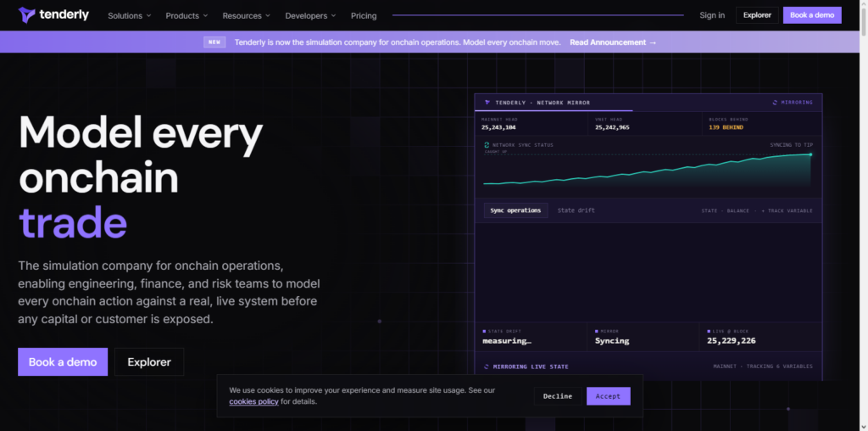The height and width of the screenshot is (431, 868).
Task: Click the Syncing to Tip label
Action: (791, 145)
